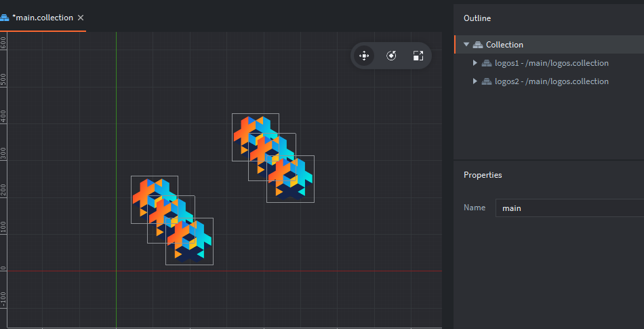Select the Scale tool in viewport toolbar
Screen dimensions: 644x329
(x=418, y=56)
